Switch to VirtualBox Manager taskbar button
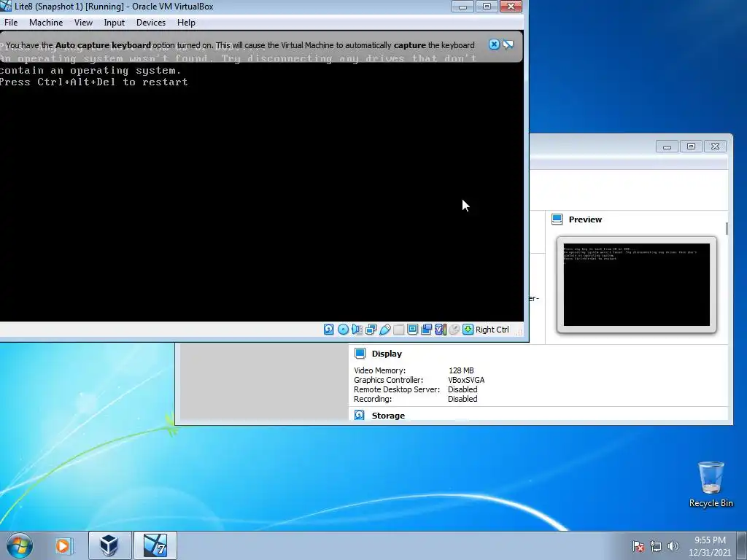 tap(109, 545)
